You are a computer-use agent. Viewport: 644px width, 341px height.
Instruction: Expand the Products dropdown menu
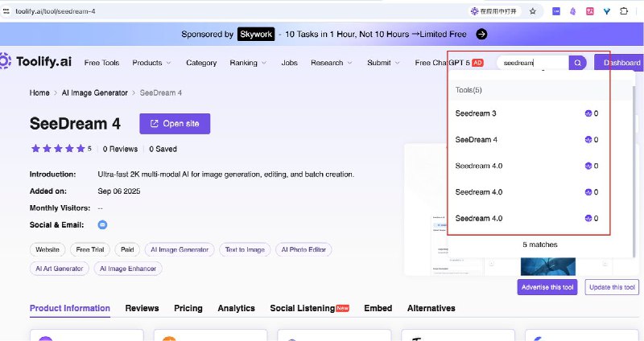[x=151, y=63]
